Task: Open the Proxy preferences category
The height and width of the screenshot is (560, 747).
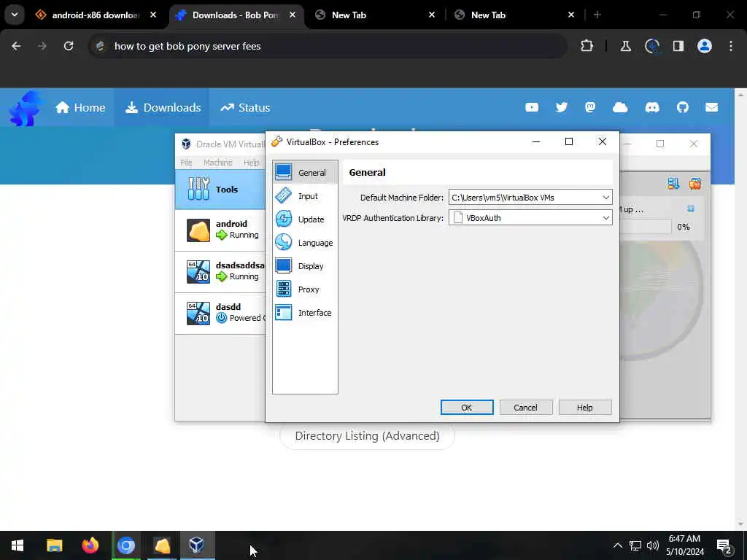Action: [305, 289]
